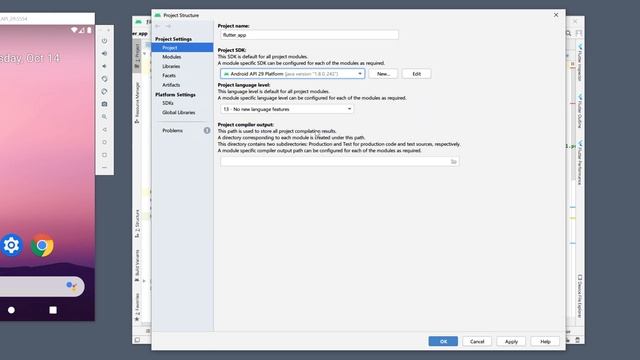The width and height of the screenshot is (640, 360).
Task: Open the Flutter Inspector side tab
Action: pyautogui.click(x=580, y=63)
